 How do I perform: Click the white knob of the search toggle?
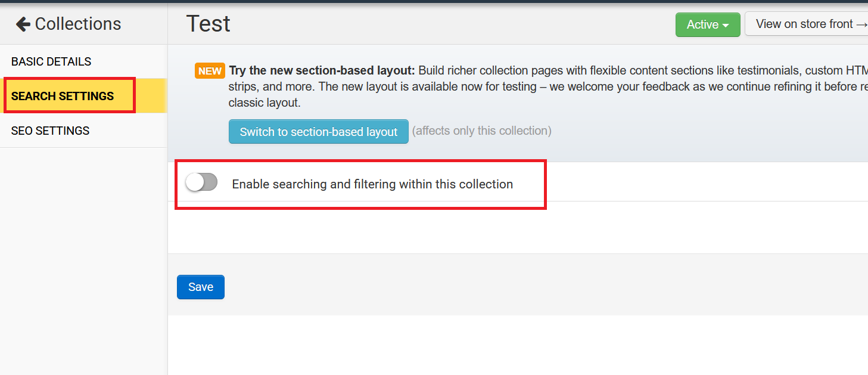click(x=194, y=182)
